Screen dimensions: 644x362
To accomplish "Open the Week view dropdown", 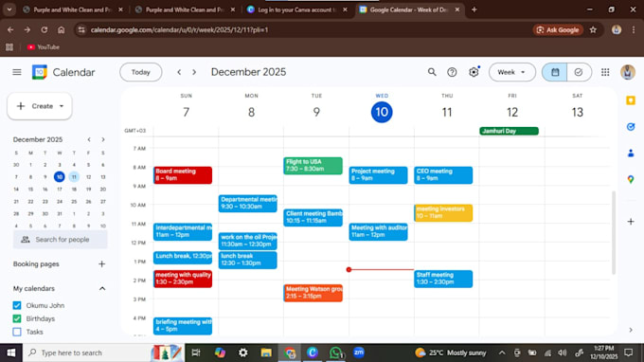I will (x=512, y=72).
